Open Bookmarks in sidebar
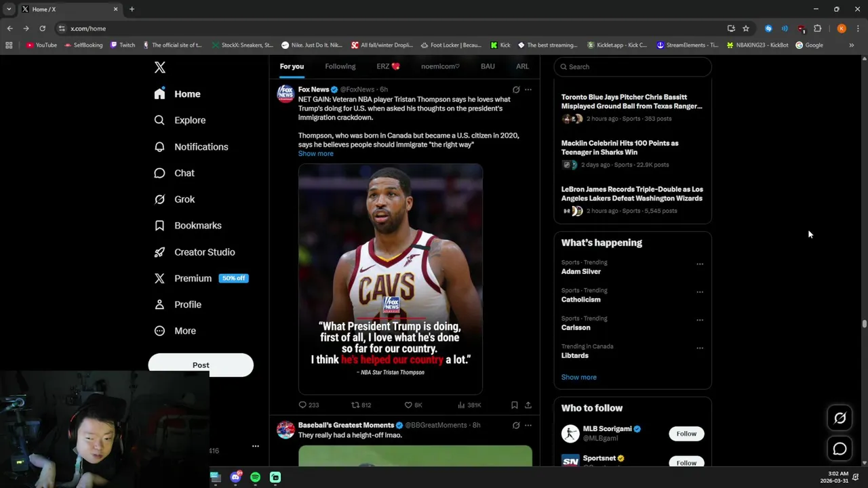Viewport: 868px width, 488px height. [x=188, y=226]
